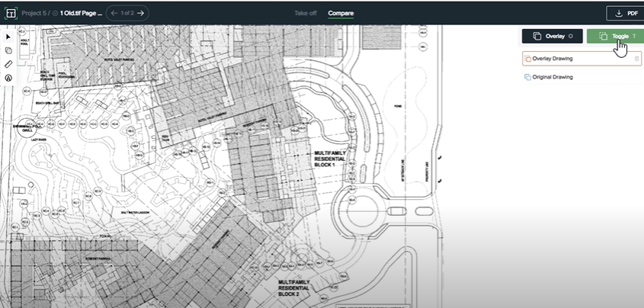The width and height of the screenshot is (644, 308).
Task: Go to the previous page with left arrow
Action: click(x=114, y=13)
